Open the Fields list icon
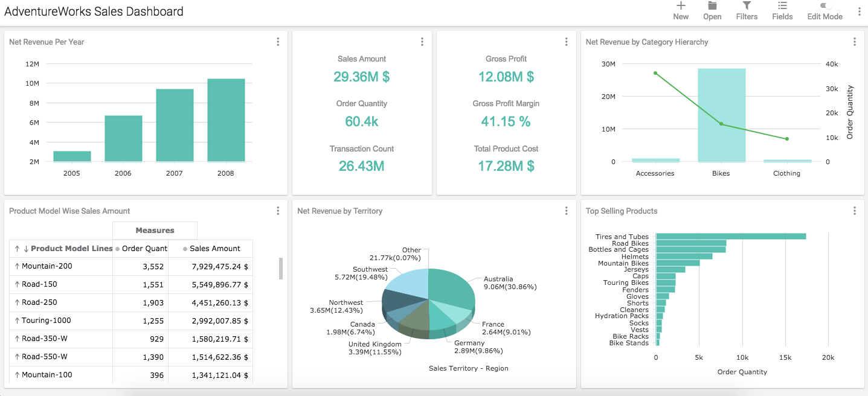Viewport: 868px width, 396px height. pos(782,5)
